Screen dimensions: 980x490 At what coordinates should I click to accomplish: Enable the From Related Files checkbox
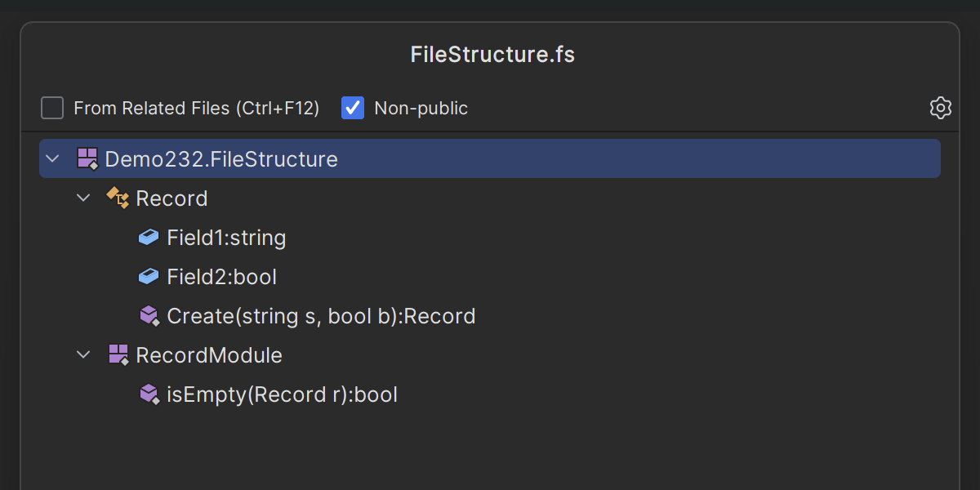pyautogui.click(x=52, y=108)
